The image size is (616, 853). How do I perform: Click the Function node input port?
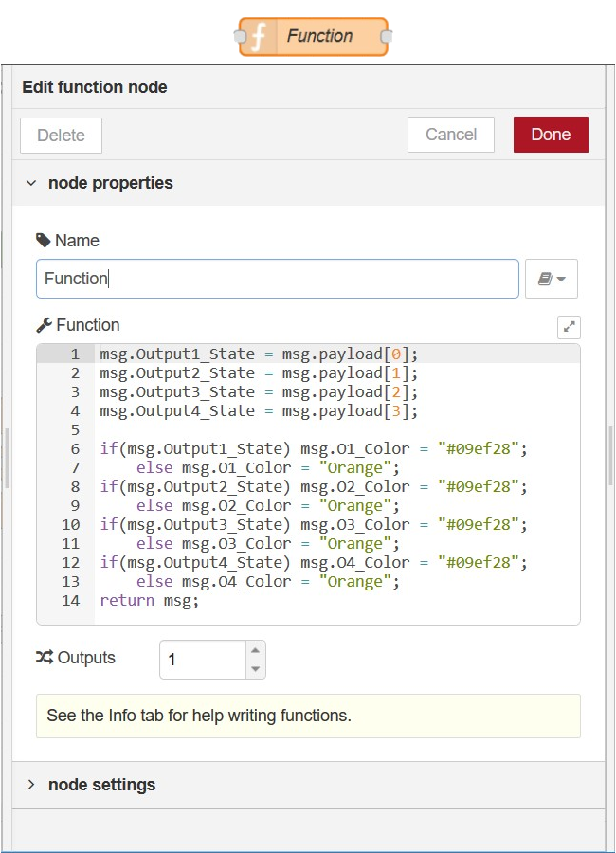click(x=240, y=36)
